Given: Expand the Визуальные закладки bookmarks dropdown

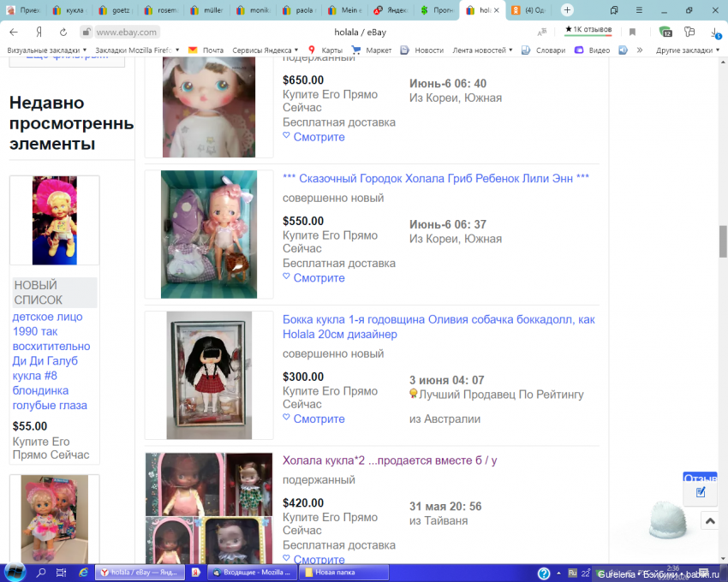Looking at the screenshot, I should [46, 50].
